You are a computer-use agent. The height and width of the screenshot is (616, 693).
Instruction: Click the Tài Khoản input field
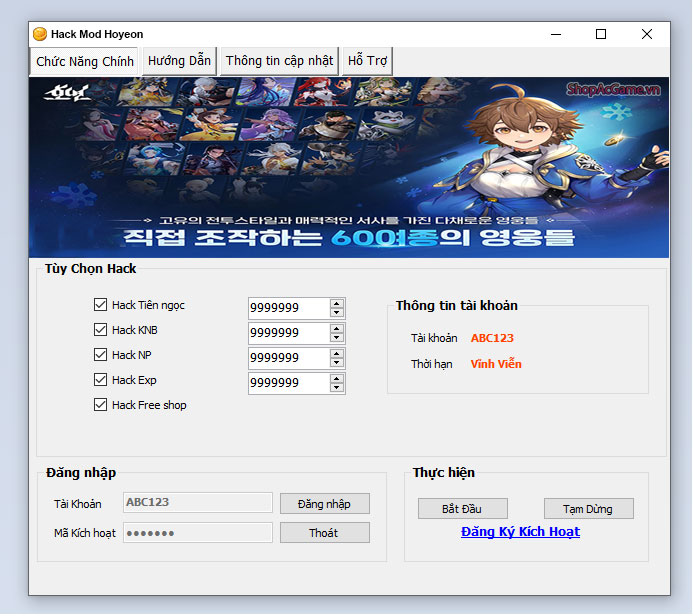click(x=198, y=503)
